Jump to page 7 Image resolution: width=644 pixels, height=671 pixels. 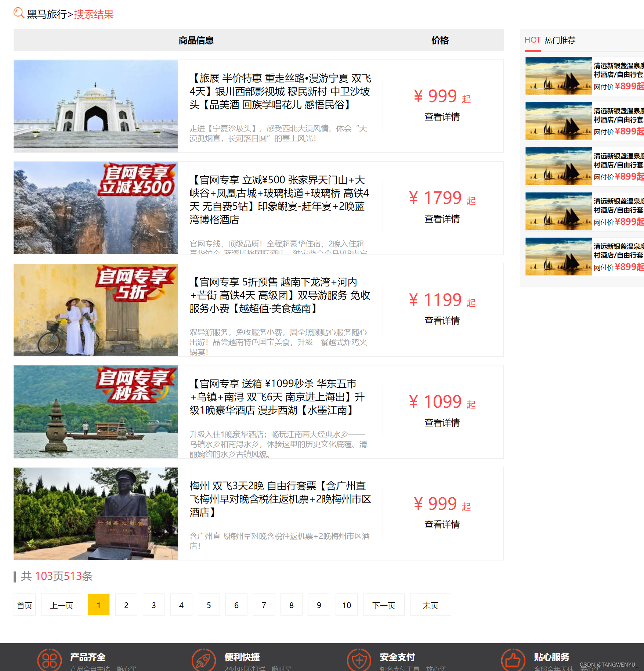click(x=264, y=605)
